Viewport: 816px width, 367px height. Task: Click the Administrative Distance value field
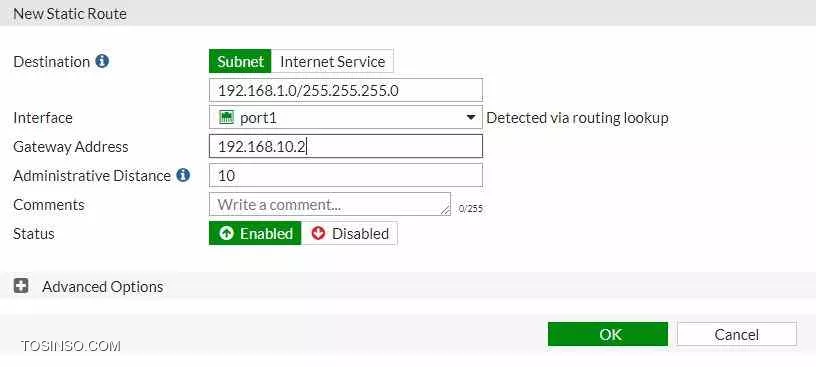pos(346,175)
